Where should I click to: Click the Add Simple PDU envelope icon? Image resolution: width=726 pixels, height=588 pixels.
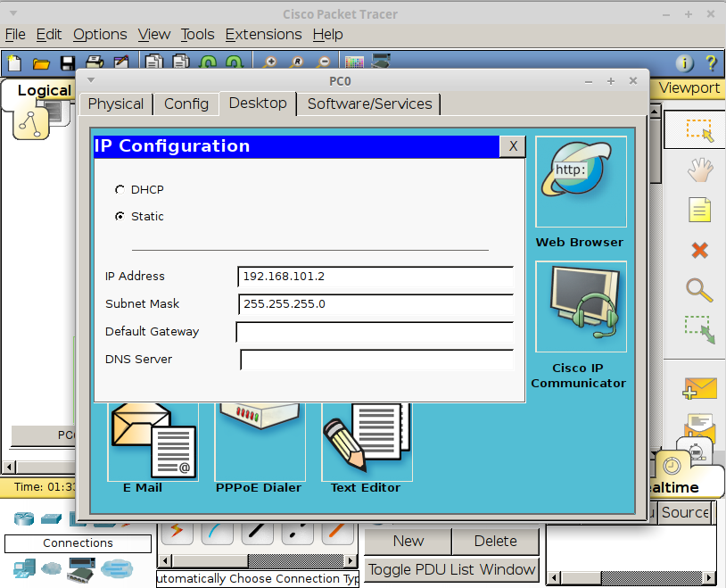tap(699, 388)
